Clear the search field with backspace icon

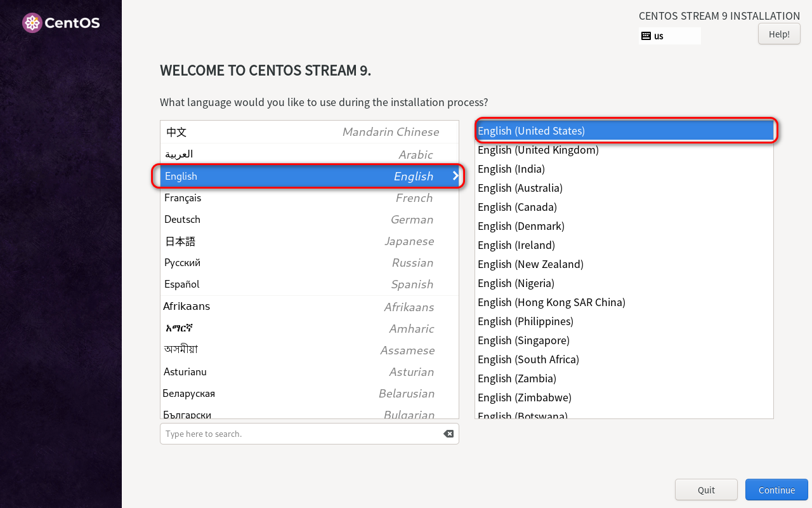point(449,434)
